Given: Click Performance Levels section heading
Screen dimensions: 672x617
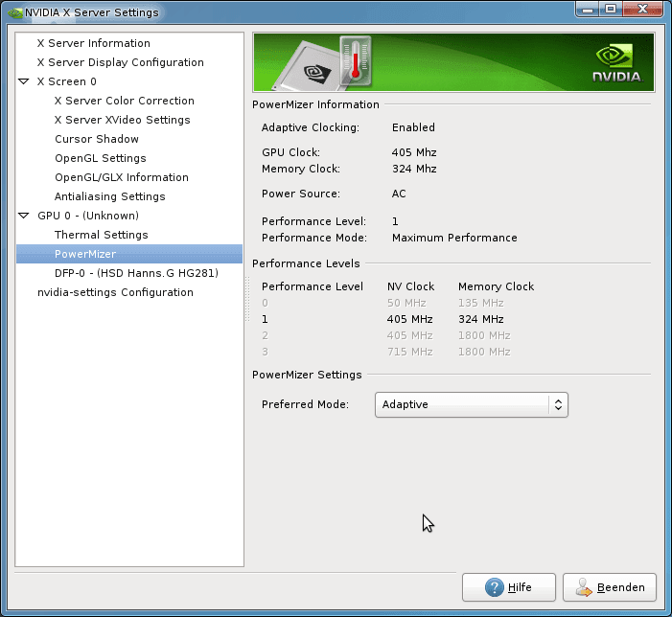Looking at the screenshot, I should (x=306, y=263).
